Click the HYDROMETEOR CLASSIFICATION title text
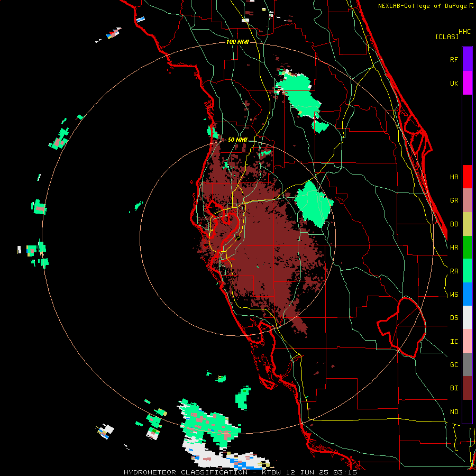The height and width of the screenshot is (476, 476). point(186,472)
